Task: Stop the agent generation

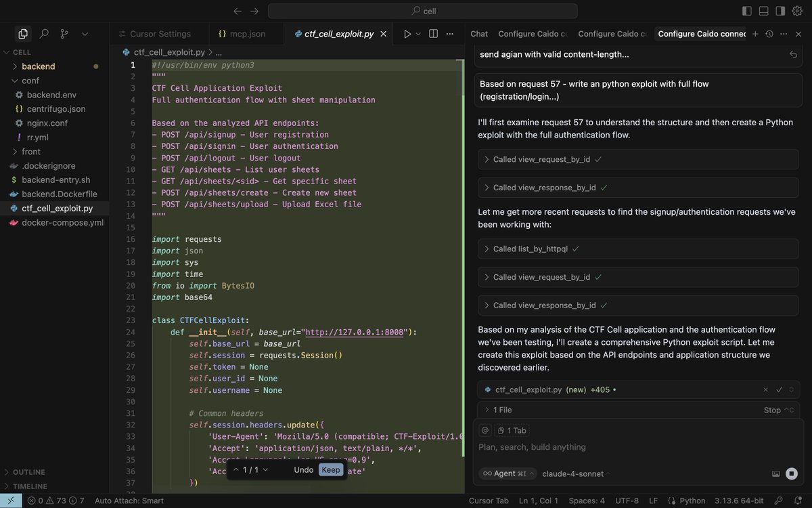Action: click(x=777, y=410)
